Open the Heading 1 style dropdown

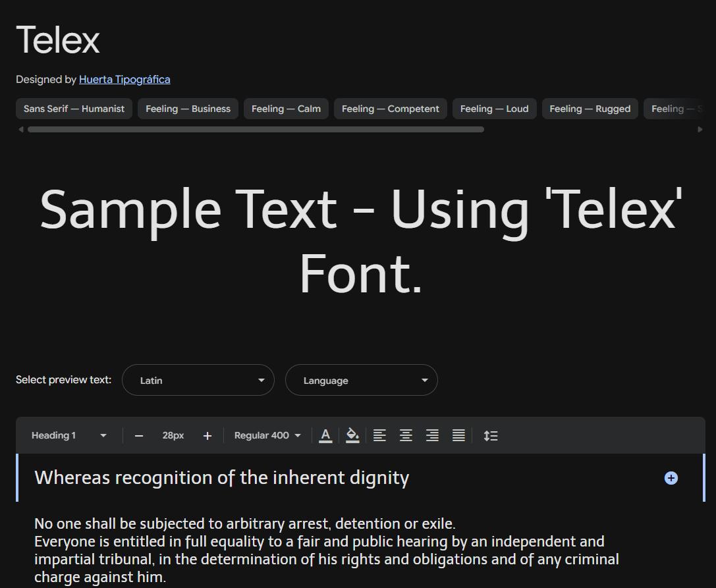click(x=69, y=435)
